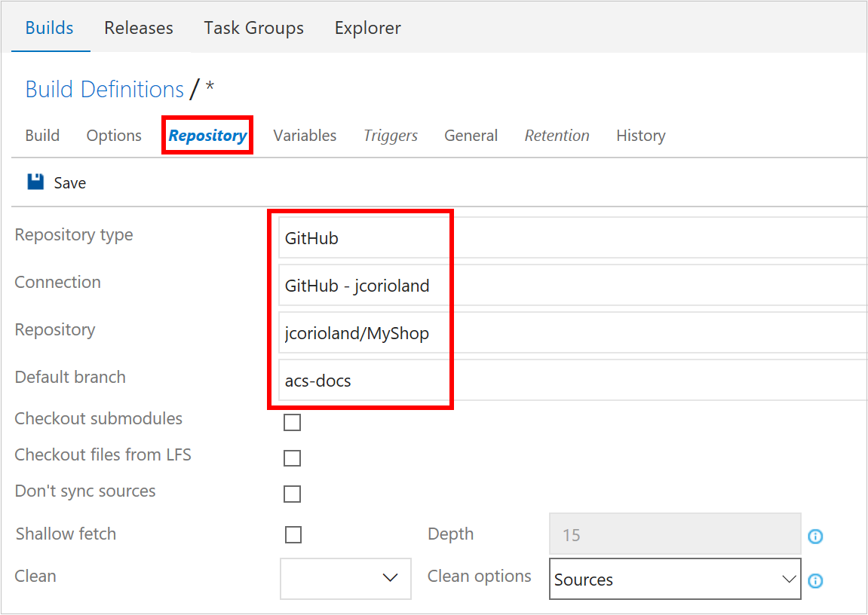
Task: Switch to the Variables tab
Action: pyautogui.click(x=305, y=135)
